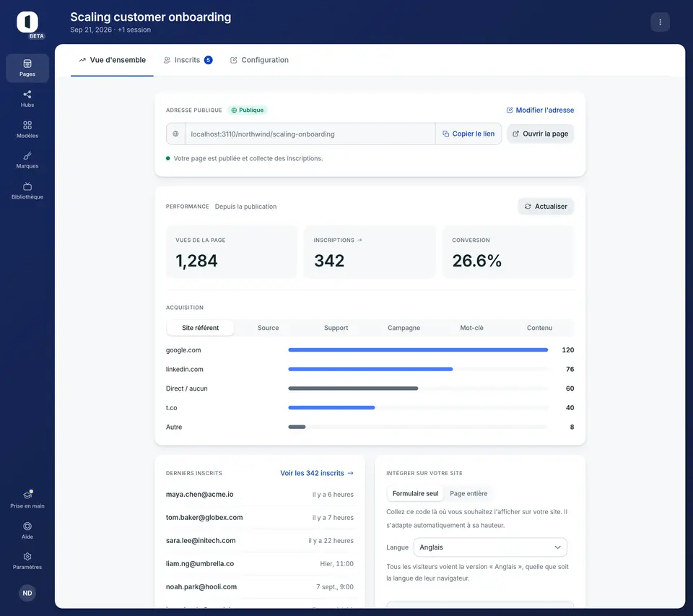693x616 pixels.
Task: Click the app logo with BETA badge
Action: tap(28, 22)
